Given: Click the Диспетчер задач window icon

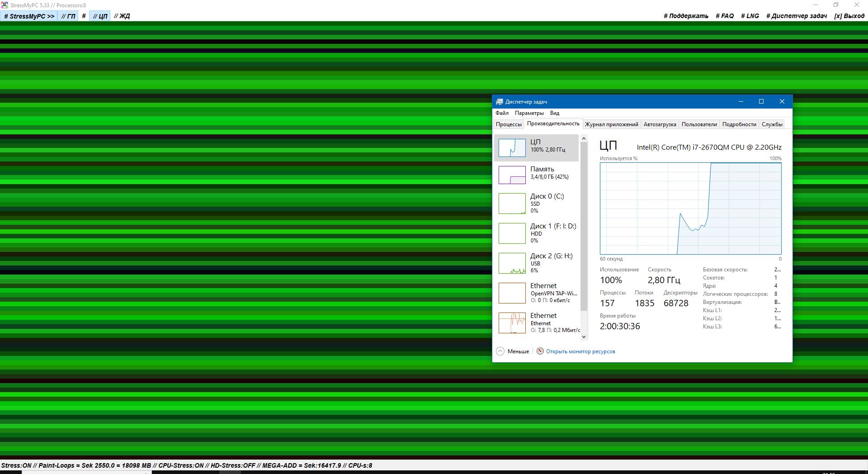Looking at the screenshot, I should [x=500, y=102].
